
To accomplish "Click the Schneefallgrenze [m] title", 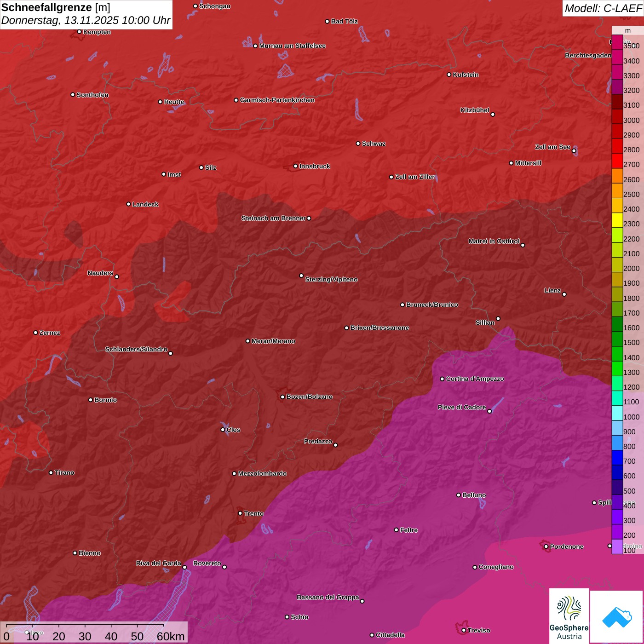I will 56,7.
